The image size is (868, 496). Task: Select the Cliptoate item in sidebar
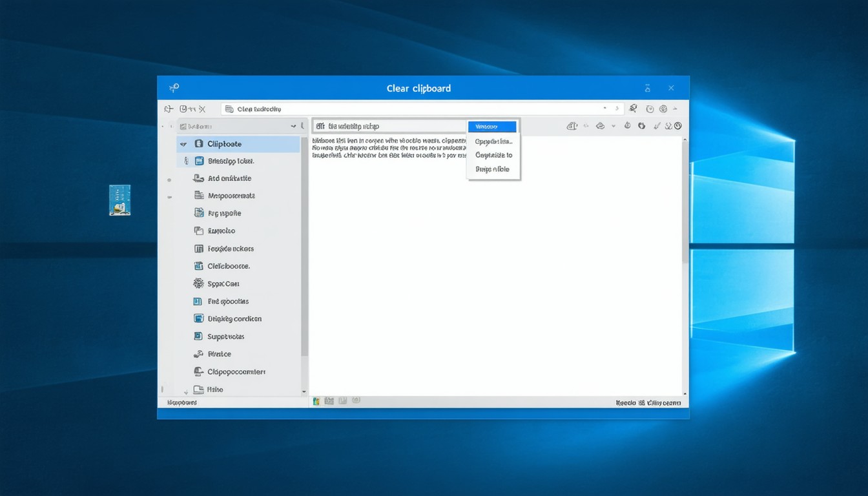click(225, 144)
